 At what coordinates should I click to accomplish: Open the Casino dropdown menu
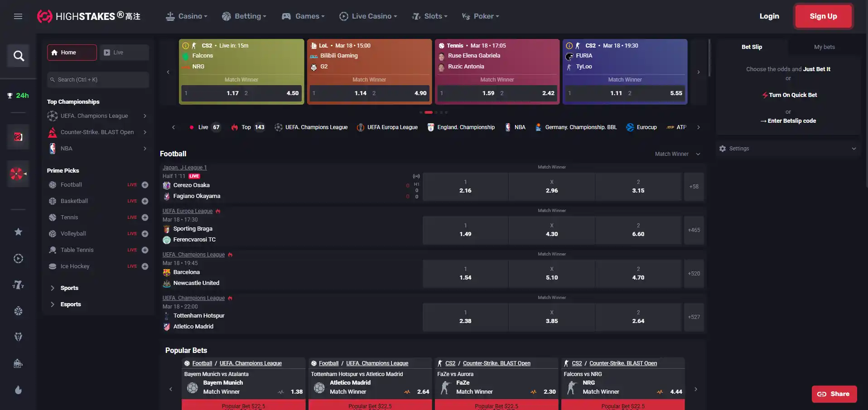[187, 16]
